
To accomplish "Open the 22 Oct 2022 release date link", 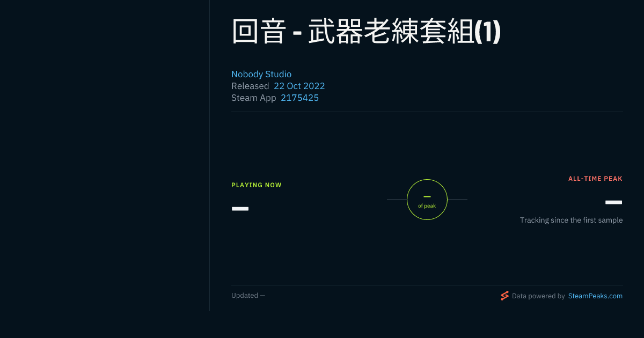I will 299,86.
